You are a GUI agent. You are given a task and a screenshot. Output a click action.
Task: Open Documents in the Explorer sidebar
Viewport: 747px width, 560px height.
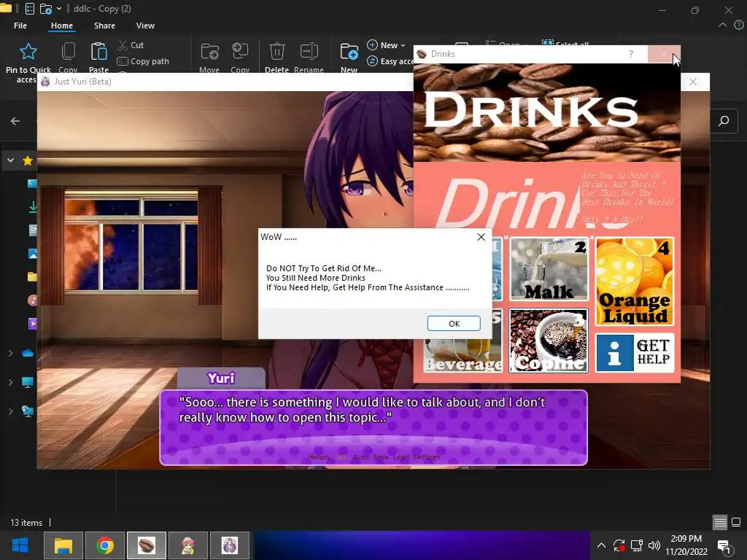click(33, 230)
